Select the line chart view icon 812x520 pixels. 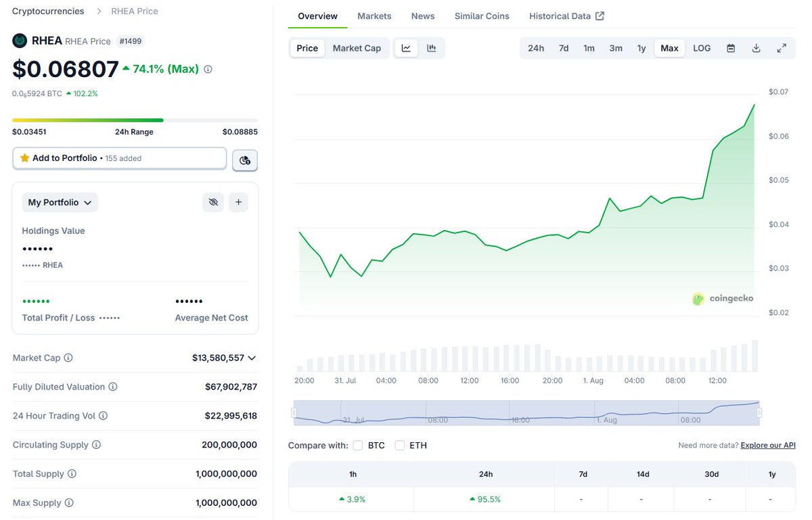tap(406, 48)
